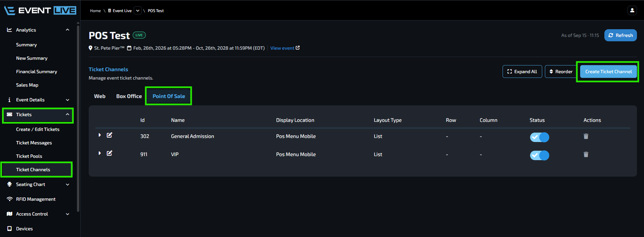
Task: Edit the VIP ticket channel
Action: (110, 153)
